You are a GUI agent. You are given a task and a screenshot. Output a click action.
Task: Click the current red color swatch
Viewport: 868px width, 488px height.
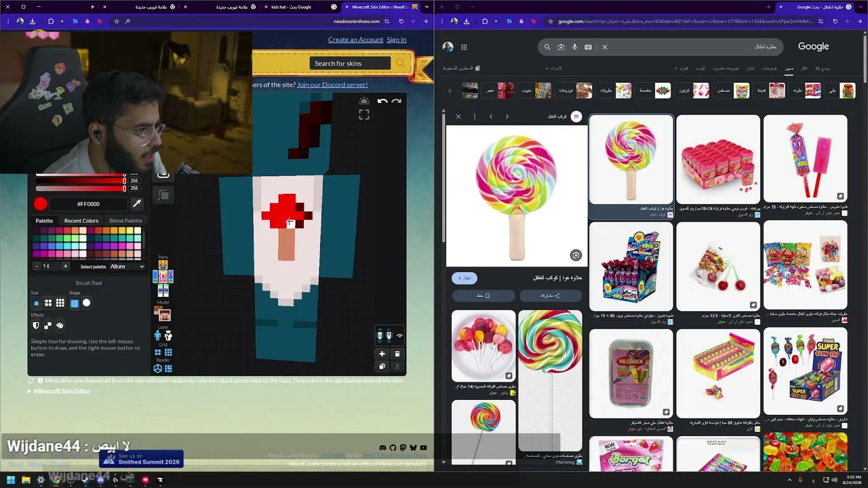tap(41, 203)
